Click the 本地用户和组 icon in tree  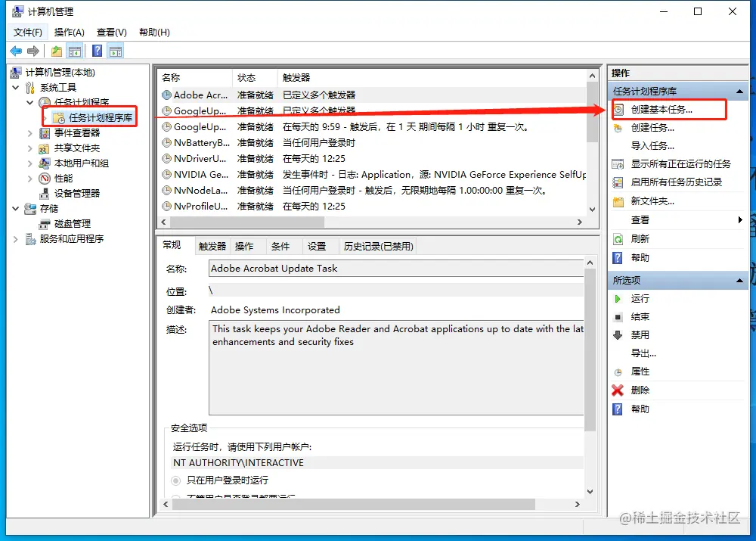tap(45, 163)
